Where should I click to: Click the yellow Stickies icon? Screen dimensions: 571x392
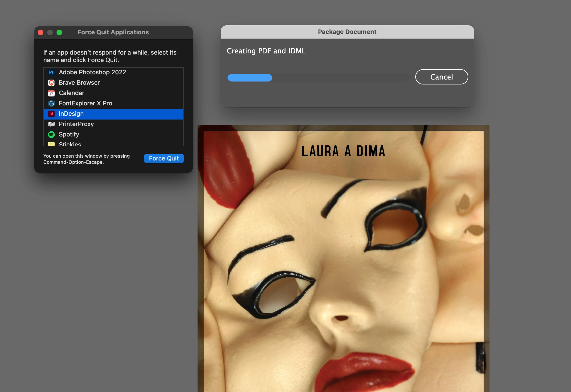coord(51,144)
